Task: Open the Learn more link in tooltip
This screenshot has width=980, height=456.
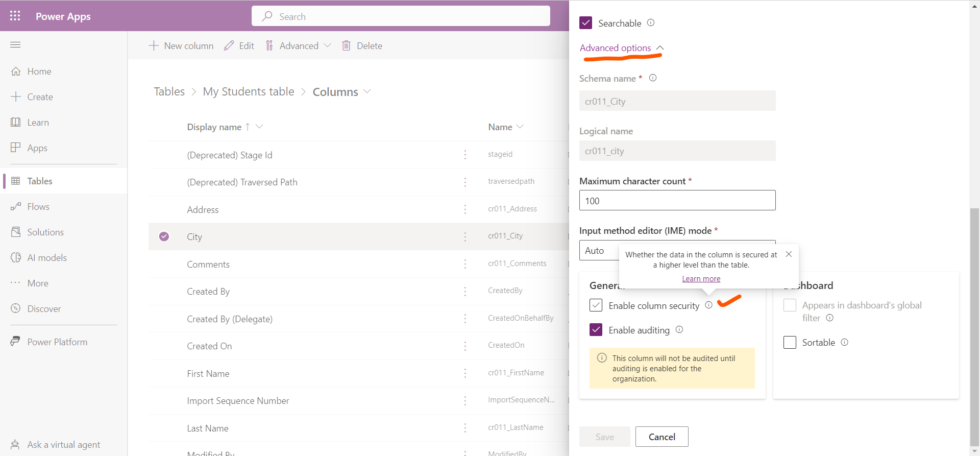Action: (x=701, y=279)
